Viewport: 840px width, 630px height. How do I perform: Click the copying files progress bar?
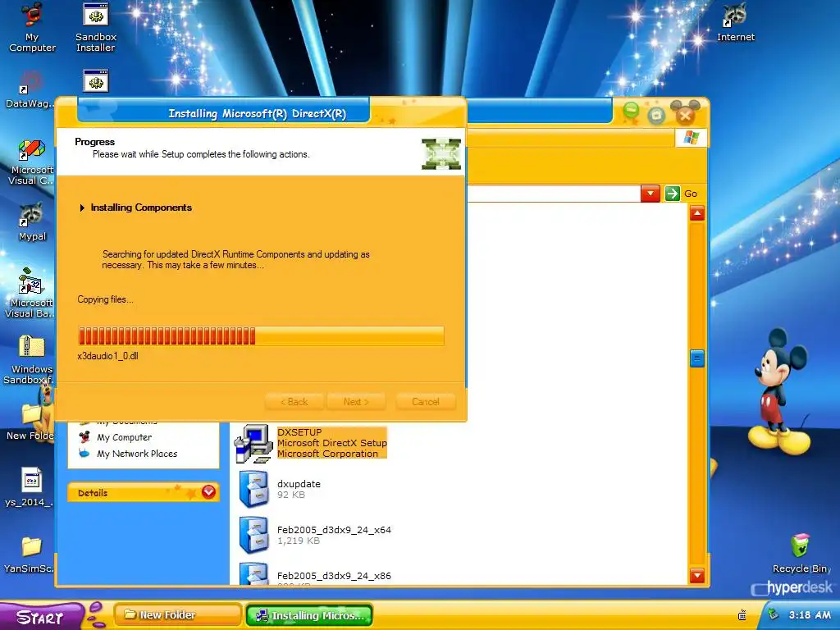tap(262, 336)
